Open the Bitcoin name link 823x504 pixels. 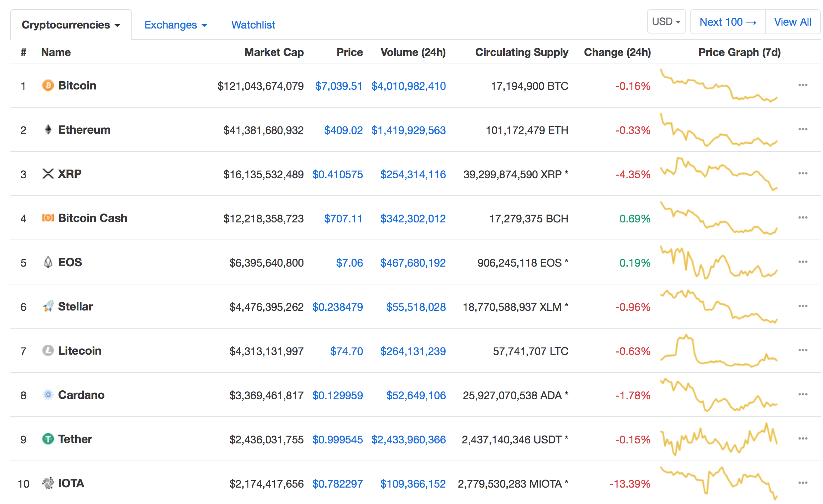coord(77,86)
